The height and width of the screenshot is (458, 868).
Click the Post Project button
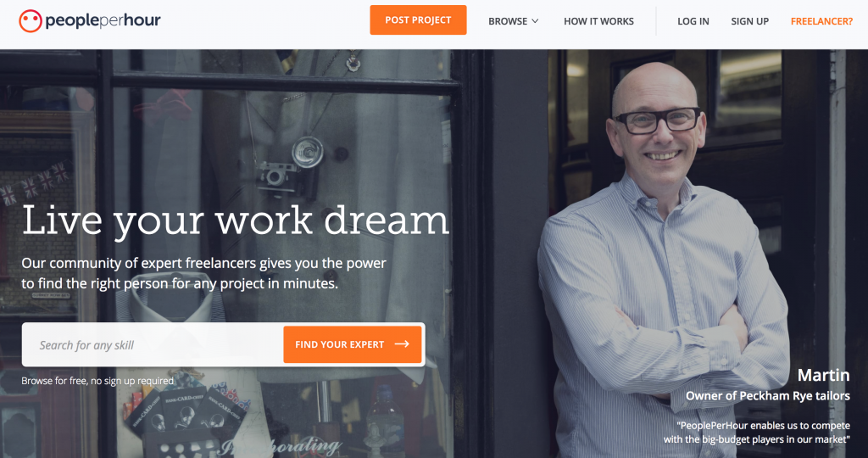click(x=418, y=20)
